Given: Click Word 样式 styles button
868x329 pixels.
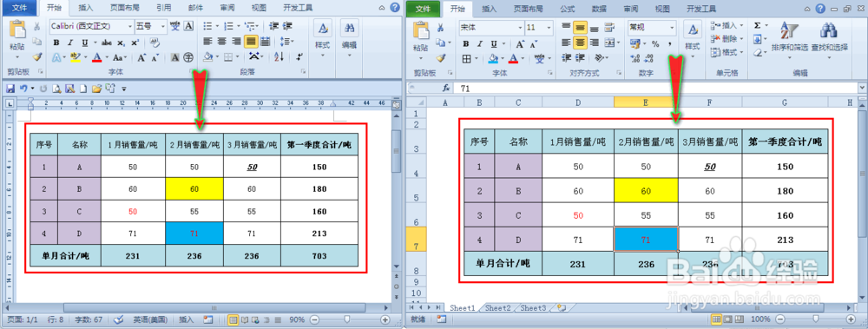Looking at the screenshot, I should [x=322, y=39].
